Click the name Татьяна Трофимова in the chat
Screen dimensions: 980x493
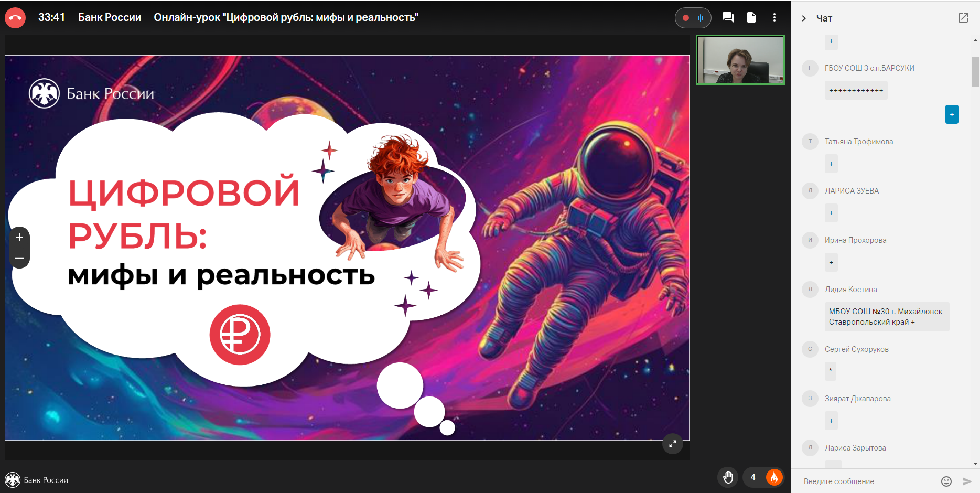pos(859,142)
